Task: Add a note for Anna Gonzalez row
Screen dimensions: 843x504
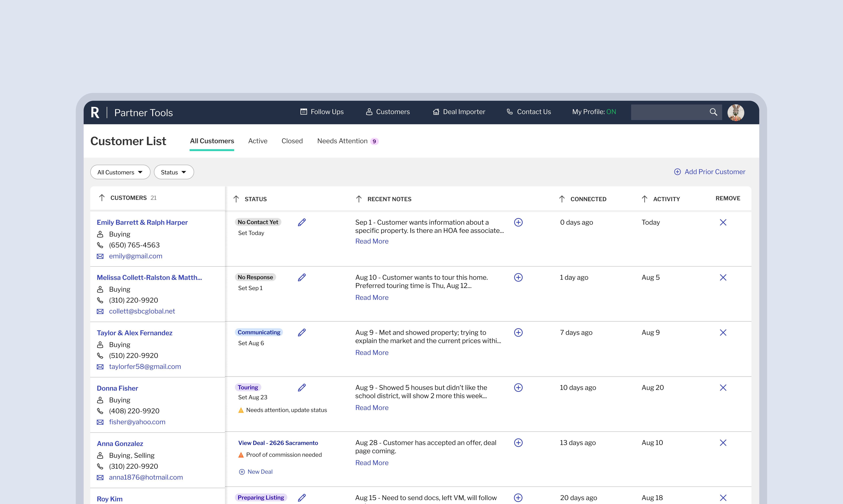Action: pos(518,443)
